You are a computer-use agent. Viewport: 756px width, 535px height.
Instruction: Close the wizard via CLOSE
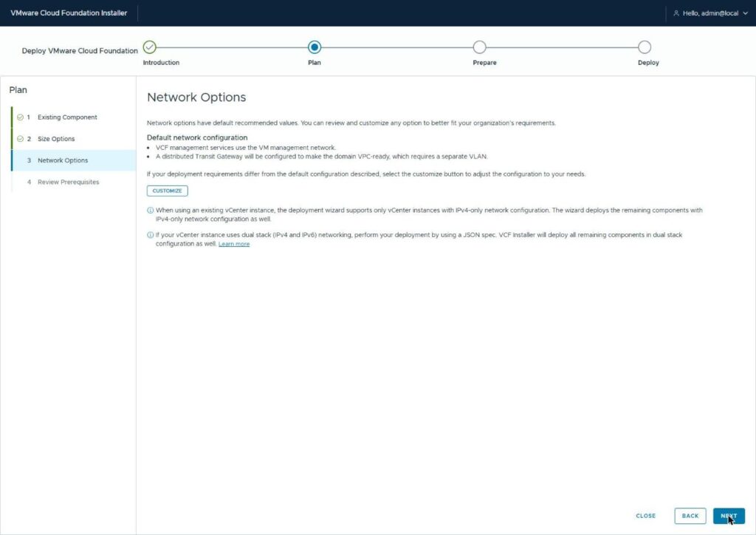coord(645,516)
